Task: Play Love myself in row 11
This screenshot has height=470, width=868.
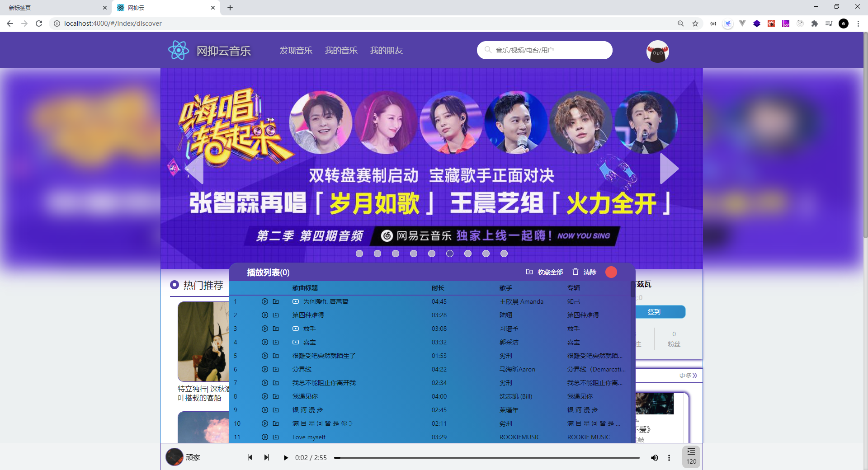Action: click(265, 437)
